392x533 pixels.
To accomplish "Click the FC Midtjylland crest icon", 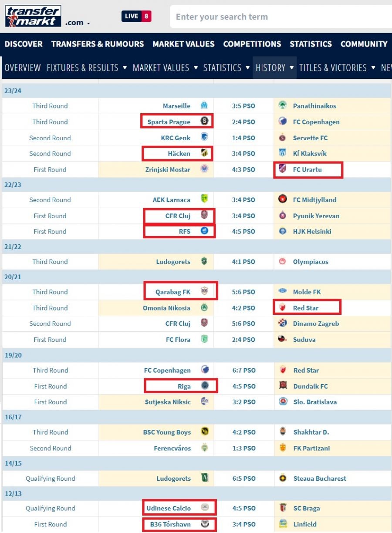I will point(283,200).
